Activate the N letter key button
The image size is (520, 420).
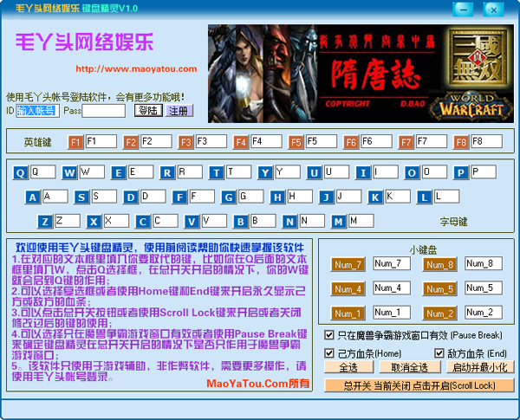[x=289, y=222]
